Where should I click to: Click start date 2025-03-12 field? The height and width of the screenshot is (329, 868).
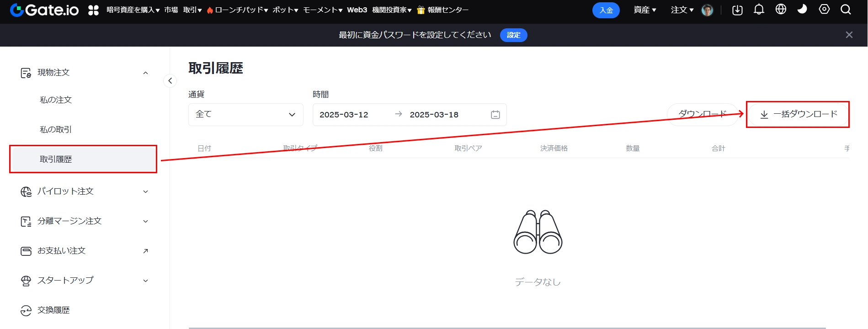coord(344,115)
